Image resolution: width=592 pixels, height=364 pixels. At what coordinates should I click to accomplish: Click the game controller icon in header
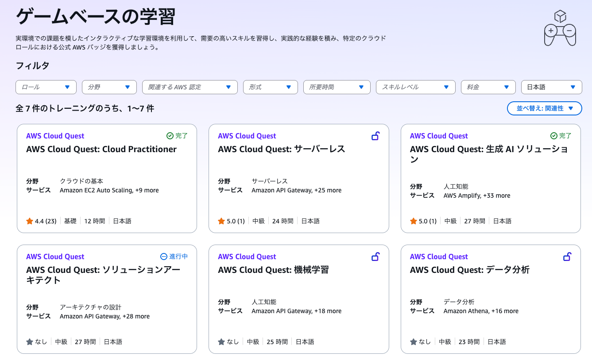560,28
